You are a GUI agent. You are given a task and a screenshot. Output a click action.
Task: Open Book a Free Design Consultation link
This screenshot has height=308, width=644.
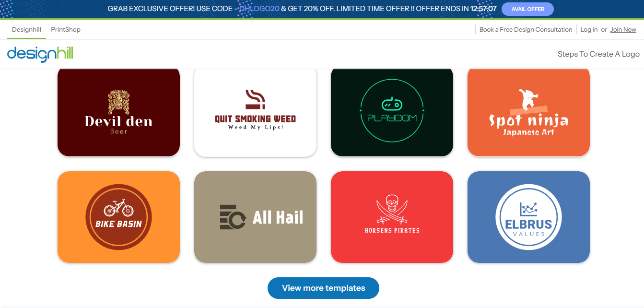526,29
